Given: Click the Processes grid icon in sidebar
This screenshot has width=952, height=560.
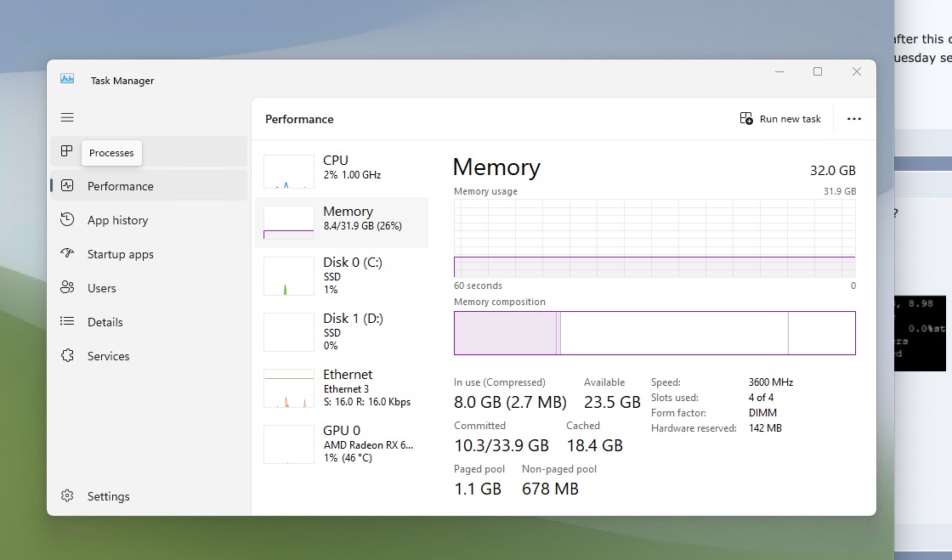Looking at the screenshot, I should [x=67, y=151].
